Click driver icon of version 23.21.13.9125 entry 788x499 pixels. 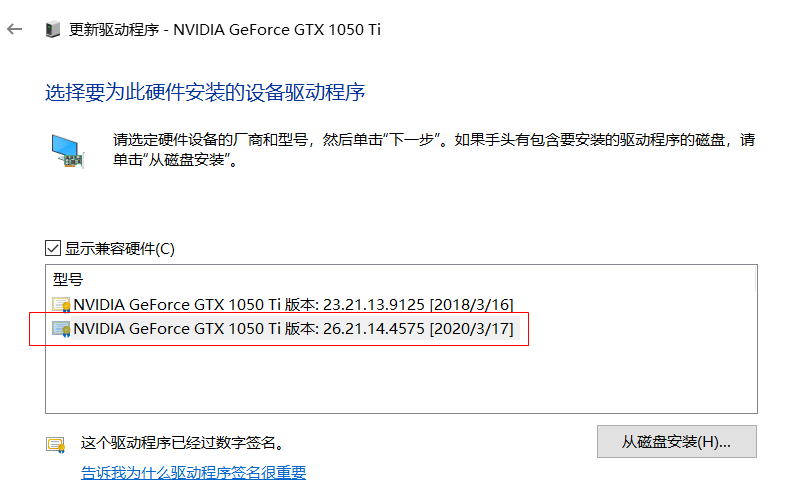tap(62, 304)
